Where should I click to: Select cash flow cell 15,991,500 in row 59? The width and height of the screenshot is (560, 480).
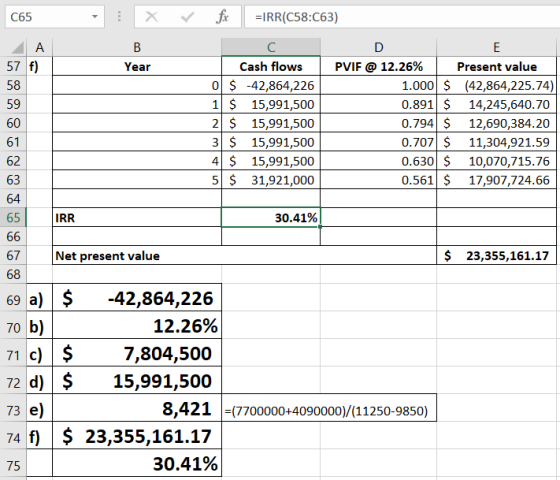271,104
